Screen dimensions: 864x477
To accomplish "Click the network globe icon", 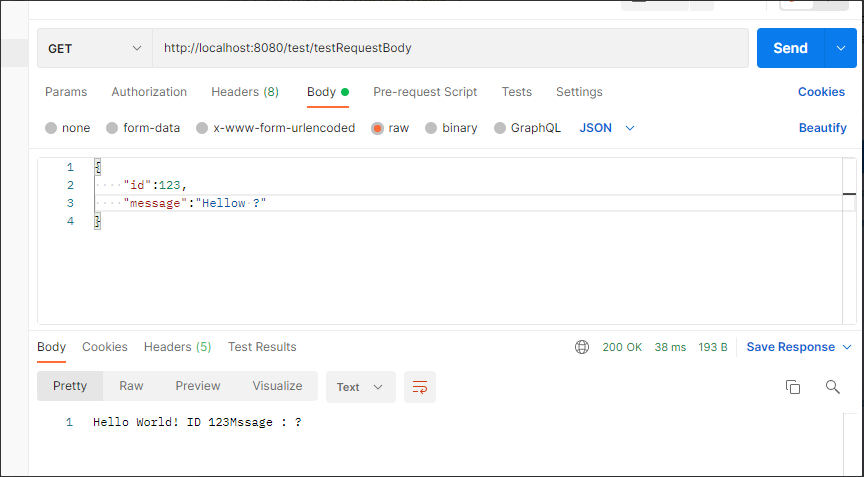I will (x=582, y=347).
